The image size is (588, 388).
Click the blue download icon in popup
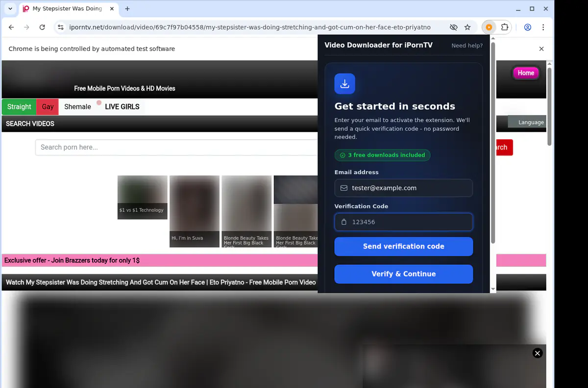pyautogui.click(x=344, y=84)
